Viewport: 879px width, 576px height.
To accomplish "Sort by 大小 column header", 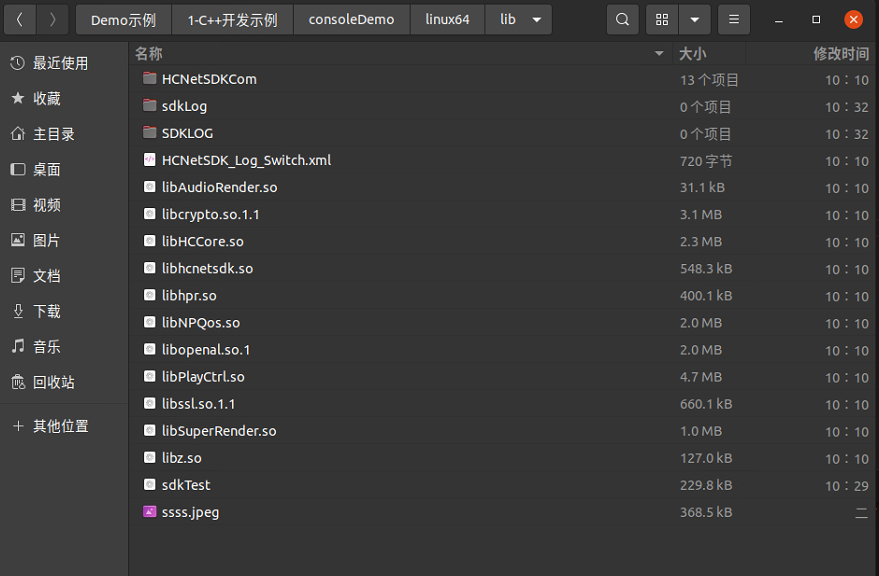I will click(709, 54).
